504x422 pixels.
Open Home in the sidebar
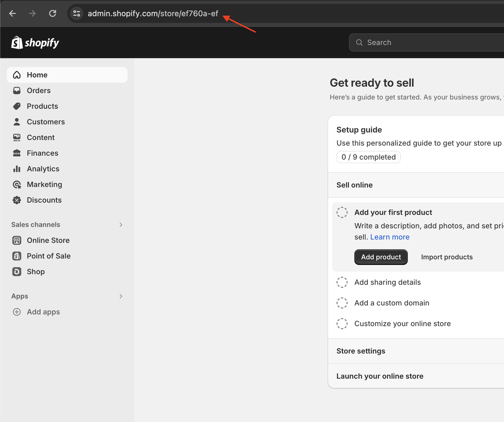click(x=67, y=75)
